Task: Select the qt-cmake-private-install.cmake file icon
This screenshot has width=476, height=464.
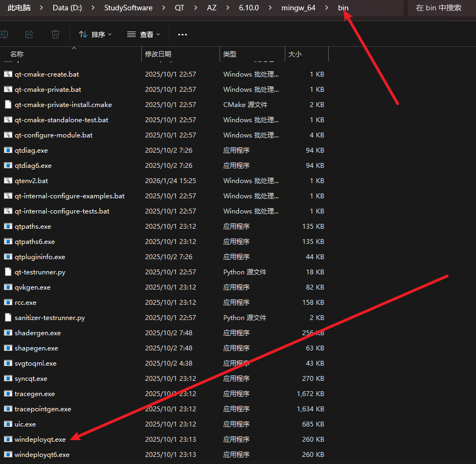Action: click(x=8, y=104)
